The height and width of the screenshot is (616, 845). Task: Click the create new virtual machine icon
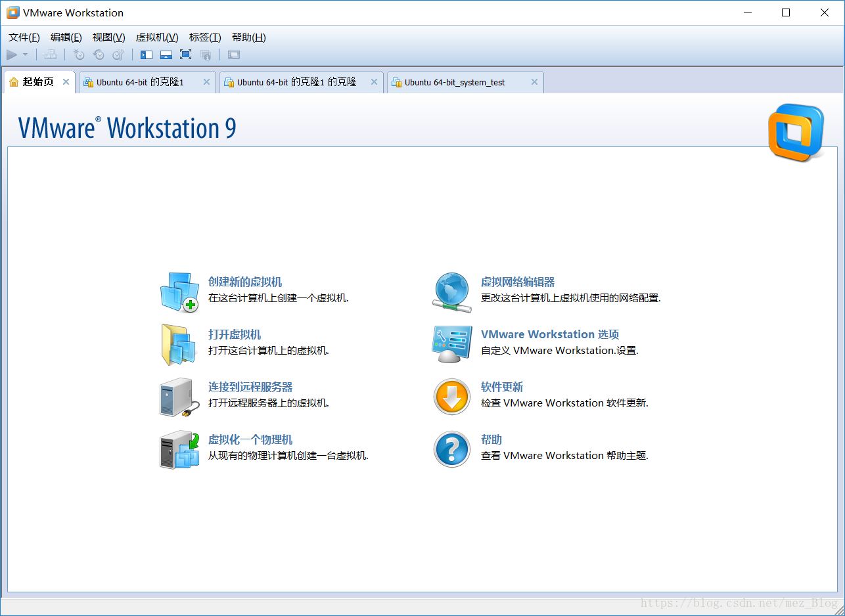(x=179, y=292)
